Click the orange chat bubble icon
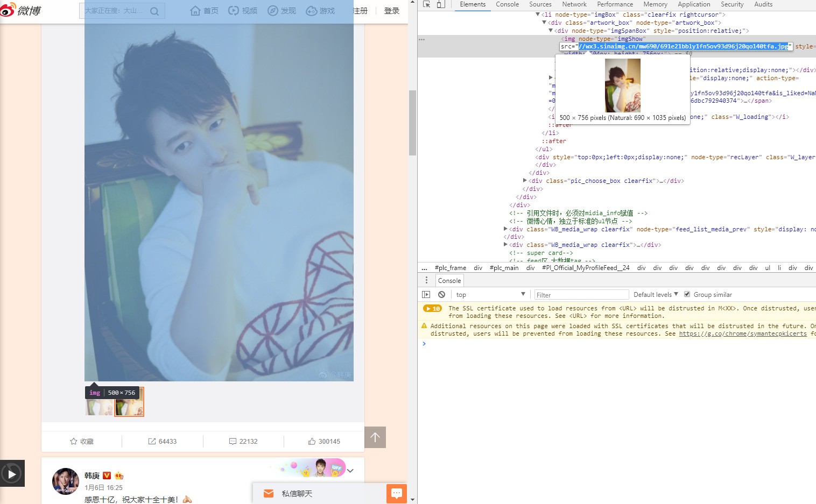816x504 pixels. 397,493
